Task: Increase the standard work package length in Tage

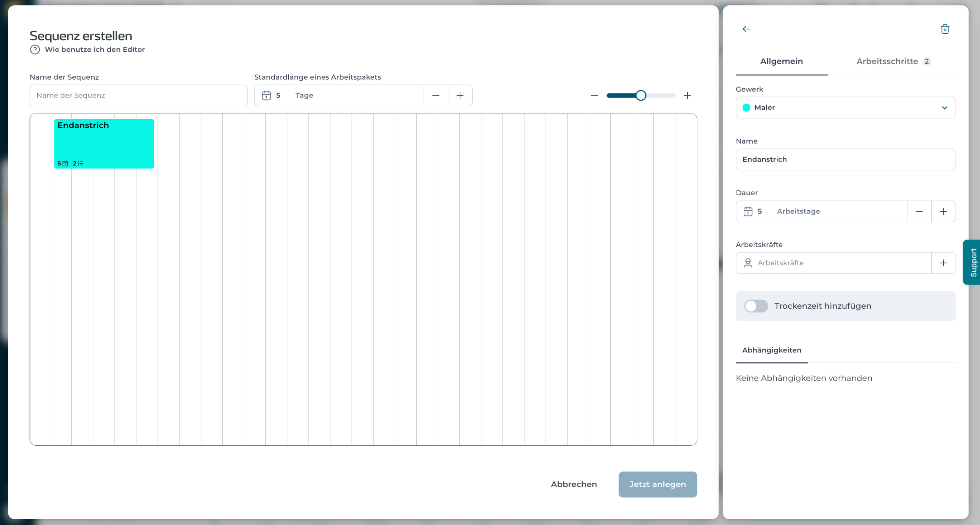Action: pyautogui.click(x=460, y=95)
